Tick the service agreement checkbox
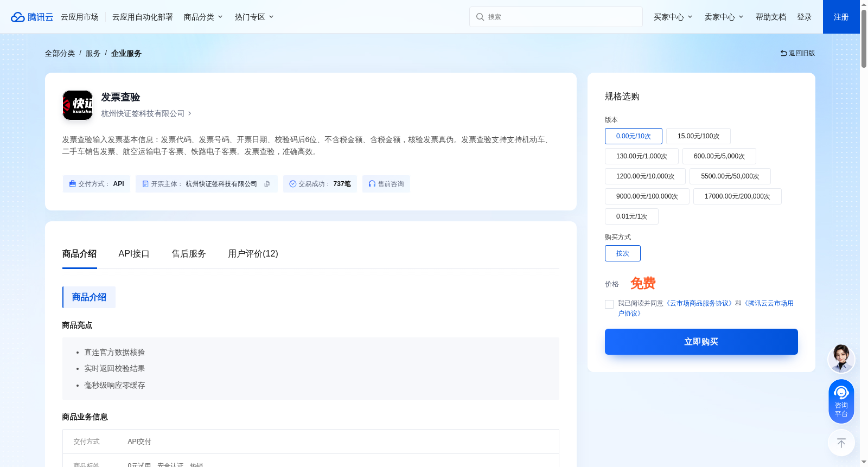The image size is (868, 467). (x=609, y=304)
